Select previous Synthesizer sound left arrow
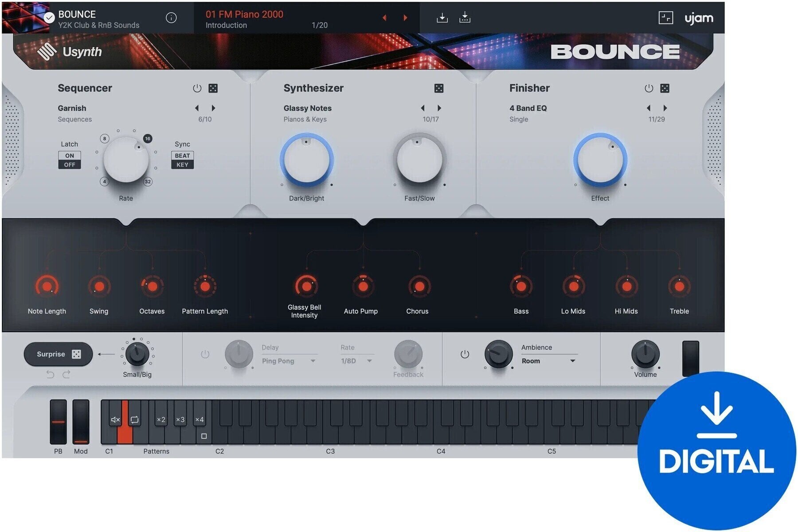The height and width of the screenshot is (532, 798). tap(422, 108)
